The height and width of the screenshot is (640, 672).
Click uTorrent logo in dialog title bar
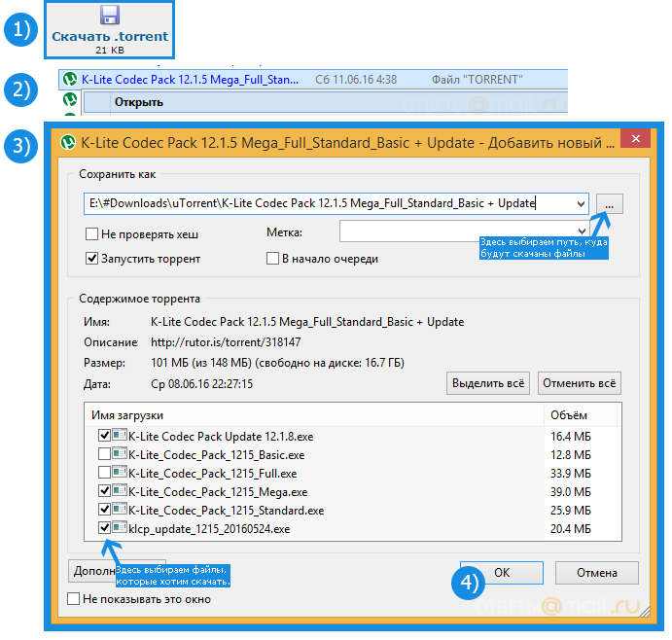tap(68, 142)
